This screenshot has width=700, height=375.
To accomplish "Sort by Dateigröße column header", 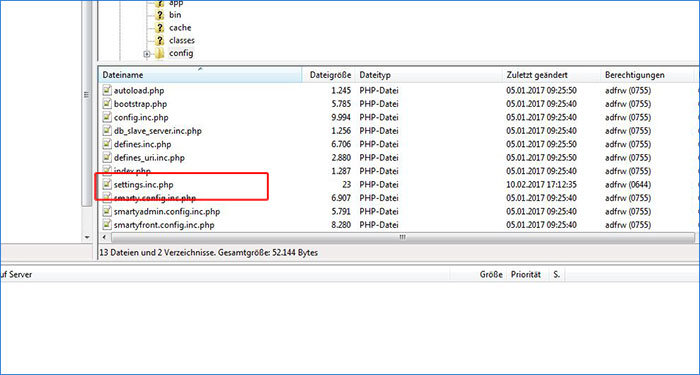I will coord(329,75).
